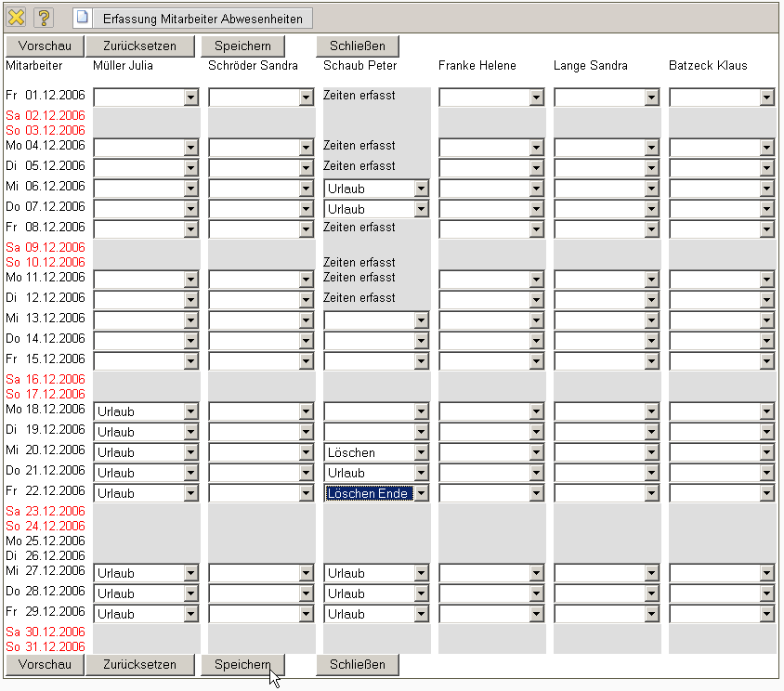Click the document icon in title tab
Image resolution: width=784 pixels, height=691 pixels.
[84, 18]
